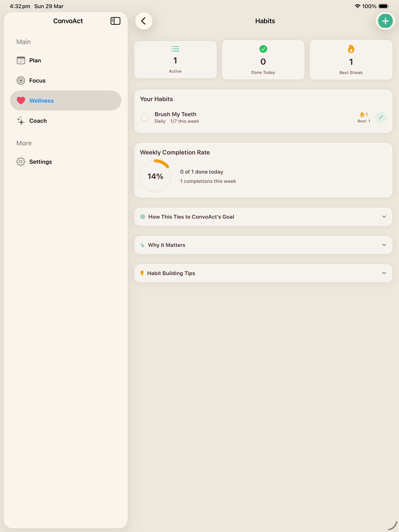Click the Focus target icon
Image resolution: width=399 pixels, height=532 pixels.
(x=21, y=80)
